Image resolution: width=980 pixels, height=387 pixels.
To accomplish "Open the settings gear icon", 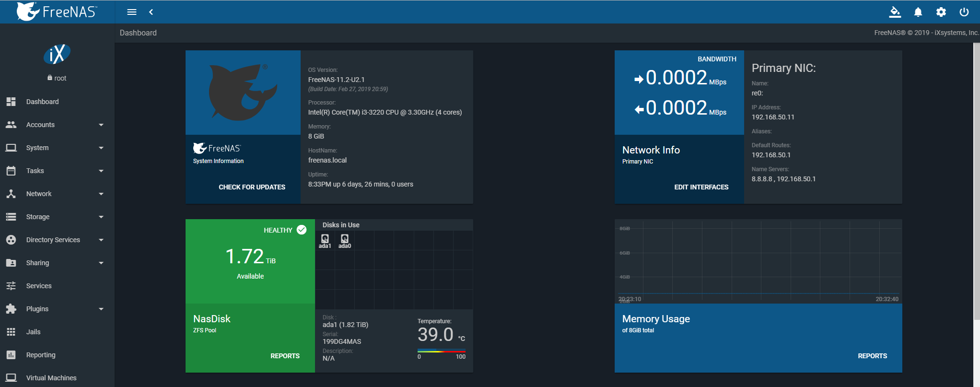I will point(941,12).
